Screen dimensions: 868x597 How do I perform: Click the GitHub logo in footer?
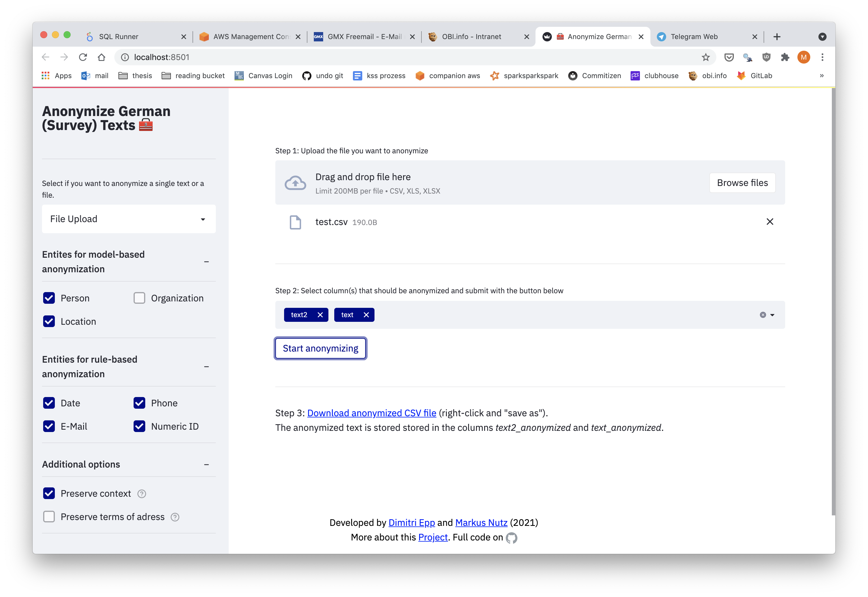(511, 538)
